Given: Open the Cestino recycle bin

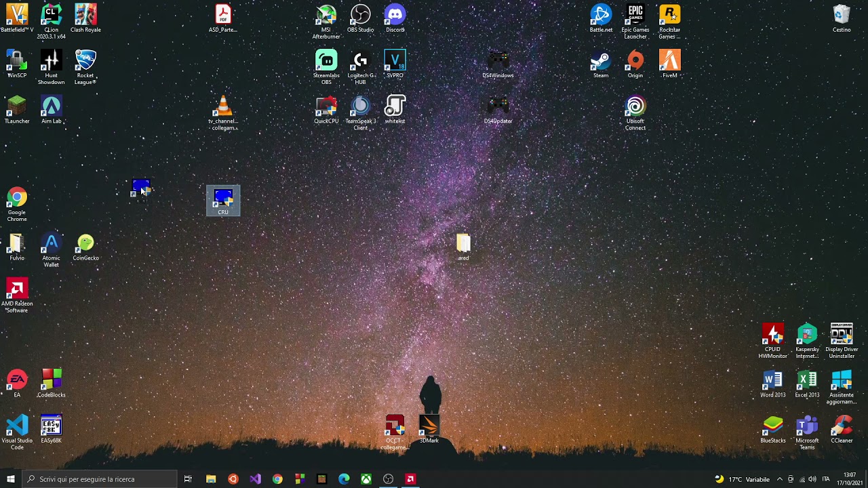Looking at the screenshot, I should [842, 18].
